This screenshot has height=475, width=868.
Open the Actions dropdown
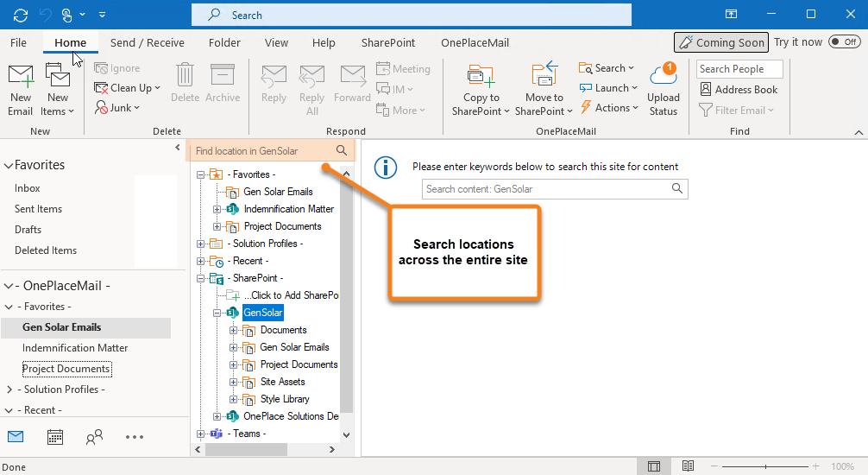[x=607, y=108]
